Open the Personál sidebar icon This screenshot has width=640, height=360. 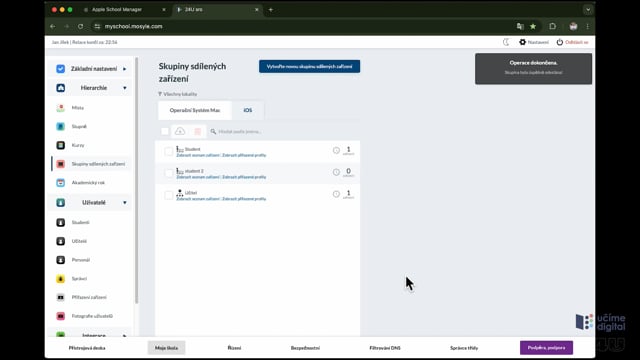60,260
